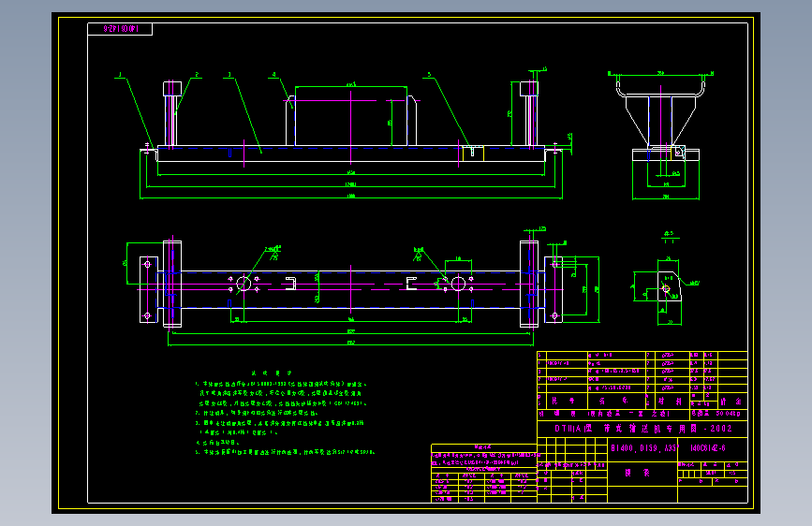Select part callout number 1 label

[x=120, y=75]
